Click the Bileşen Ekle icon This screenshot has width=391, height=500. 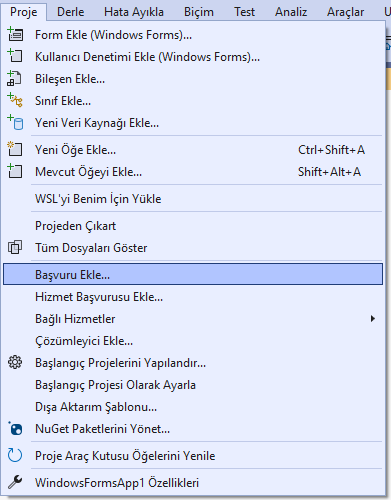pyautogui.click(x=14, y=78)
